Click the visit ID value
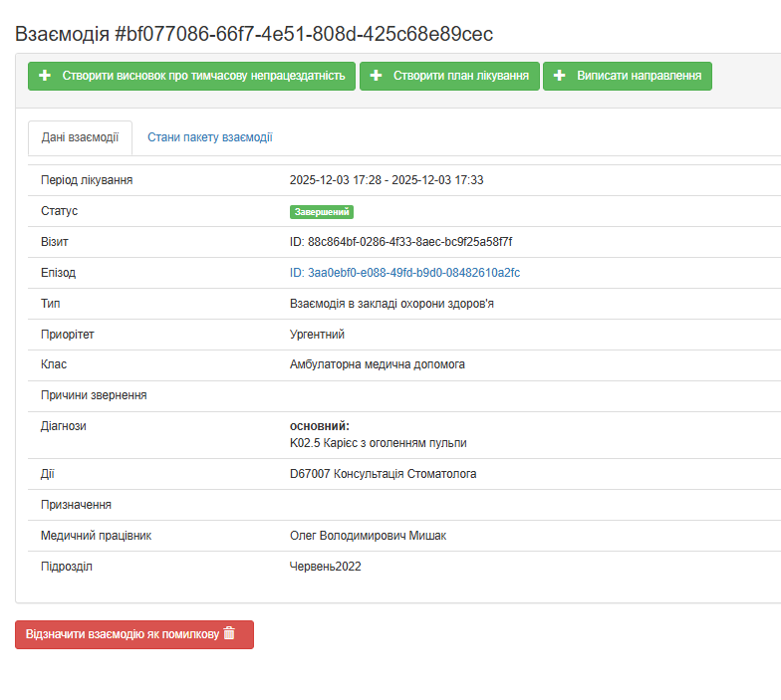 400,242
